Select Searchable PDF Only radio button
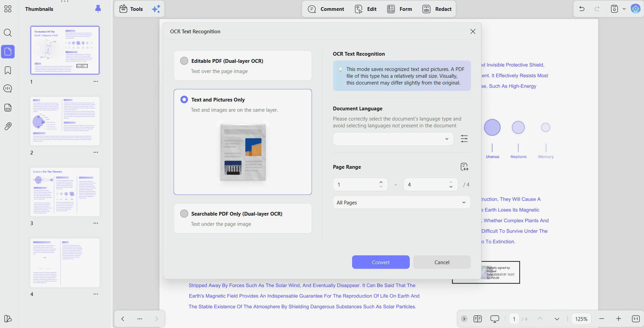The height and width of the screenshot is (328, 644). click(184, 214)
